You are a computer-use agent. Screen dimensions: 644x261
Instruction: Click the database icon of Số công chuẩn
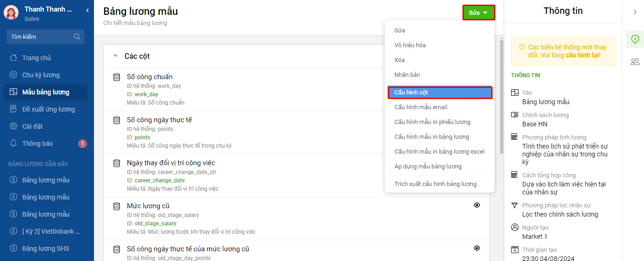(117, 77)
